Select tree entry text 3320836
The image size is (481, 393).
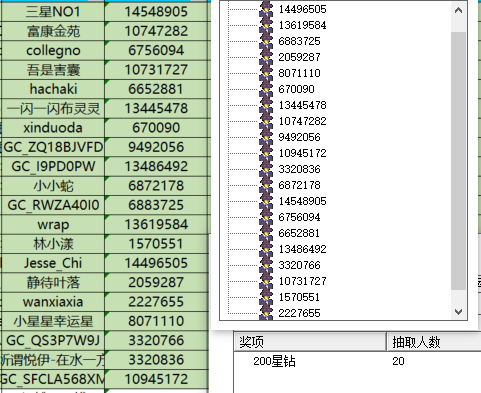click(299, 169)
